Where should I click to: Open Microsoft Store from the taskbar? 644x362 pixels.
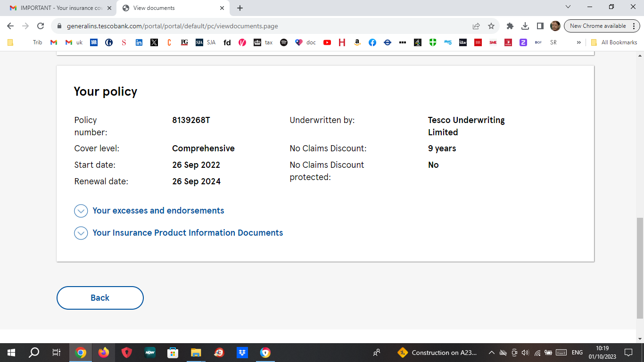(x=173, y=353)
